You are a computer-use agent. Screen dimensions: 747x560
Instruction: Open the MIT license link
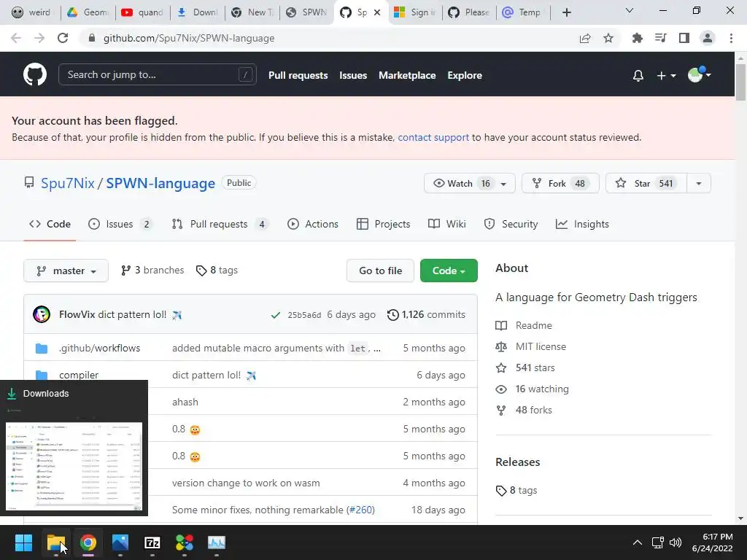(531, 346)
